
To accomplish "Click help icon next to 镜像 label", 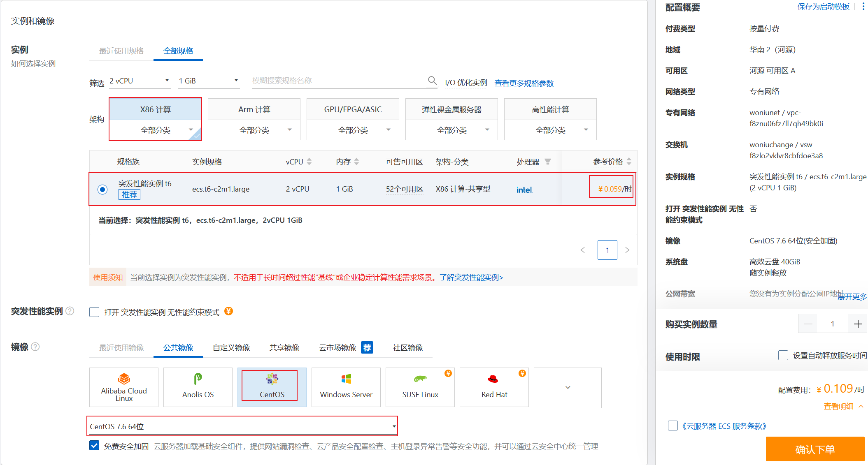I will click(x=35, y=347).
